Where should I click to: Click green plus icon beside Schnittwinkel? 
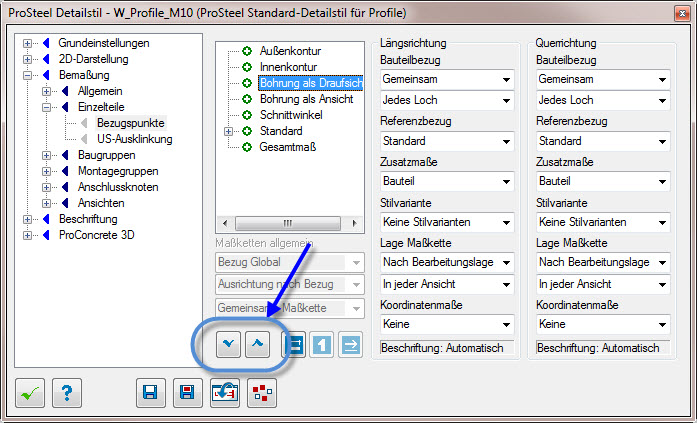point(247,115)
